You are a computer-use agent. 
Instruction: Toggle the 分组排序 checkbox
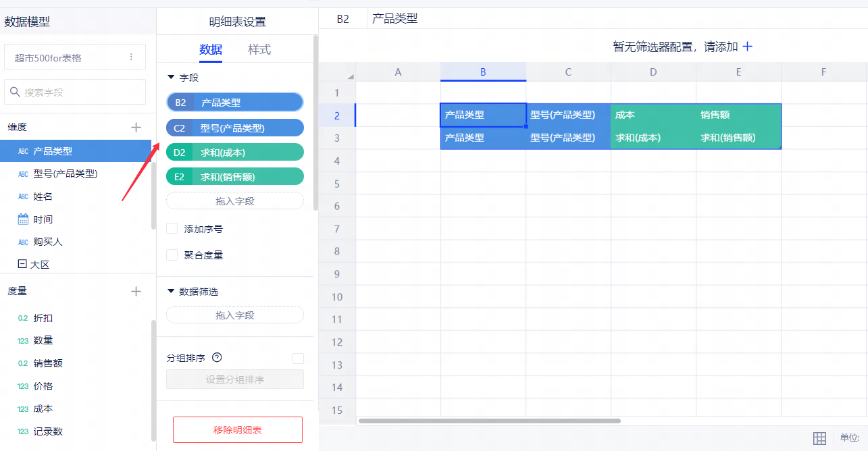click(298, 359)
